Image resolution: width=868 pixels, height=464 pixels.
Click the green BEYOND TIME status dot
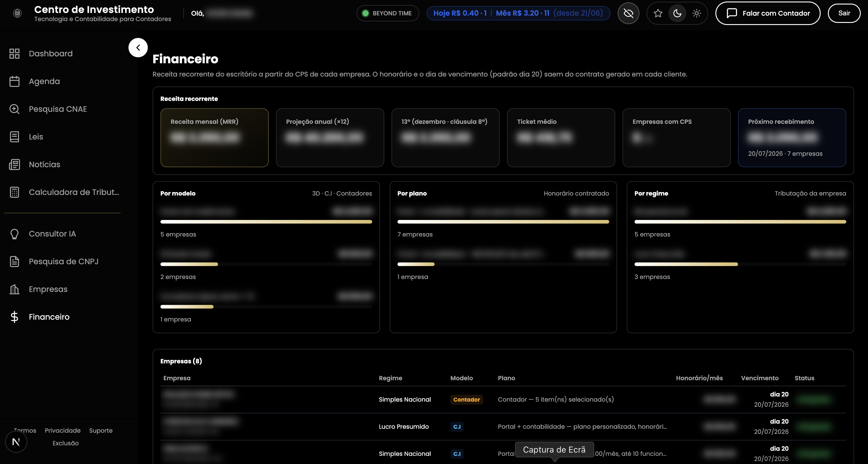[x=365, y=13]
